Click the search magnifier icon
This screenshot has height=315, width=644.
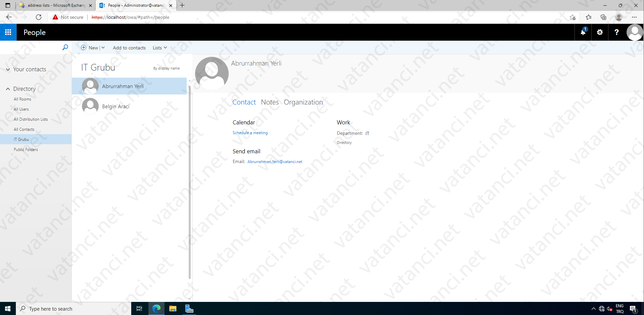coord(65,47)
